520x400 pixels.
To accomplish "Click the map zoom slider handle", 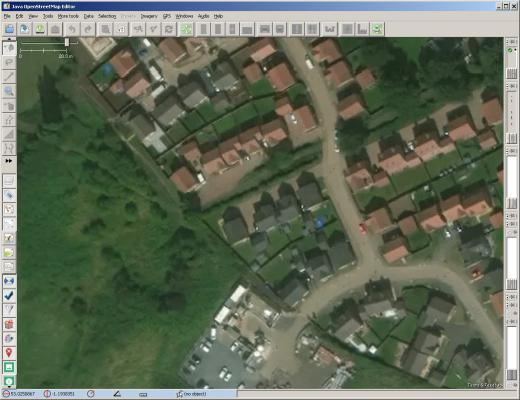I will tap(67, 42).
